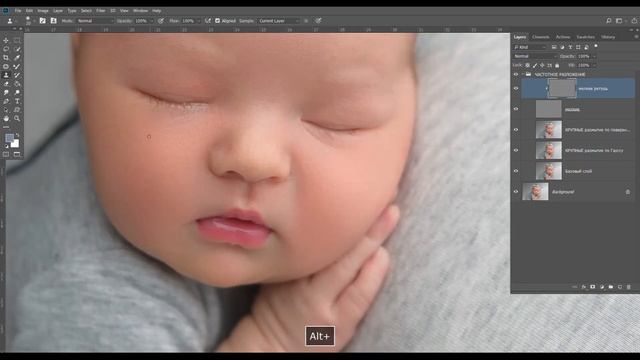Select the Quick Selection tool
640x360 pixels.
tap(17, 49)
